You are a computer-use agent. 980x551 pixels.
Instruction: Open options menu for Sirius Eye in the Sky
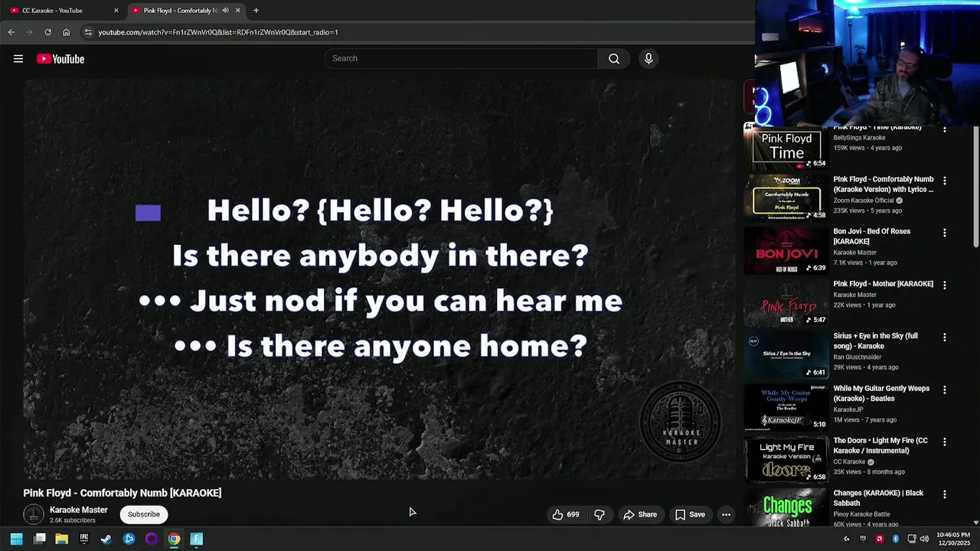[944, 337]
